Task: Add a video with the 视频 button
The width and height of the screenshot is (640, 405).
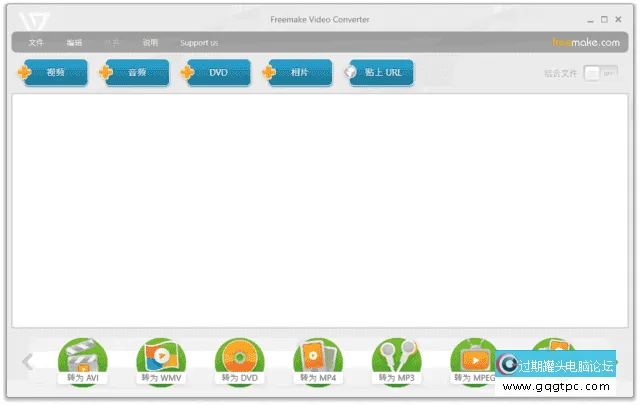Action: coord(53,73)
